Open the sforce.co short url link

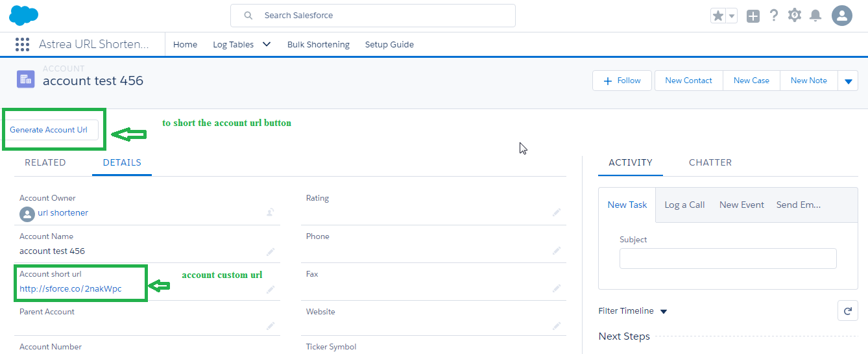point(71,288)
